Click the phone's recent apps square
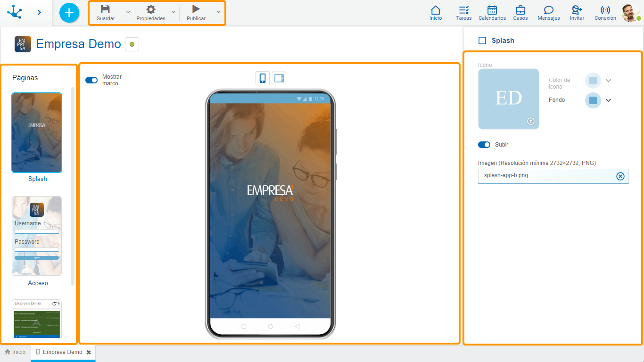The height and width of the screenshot is (362, 644). [244, 326]
